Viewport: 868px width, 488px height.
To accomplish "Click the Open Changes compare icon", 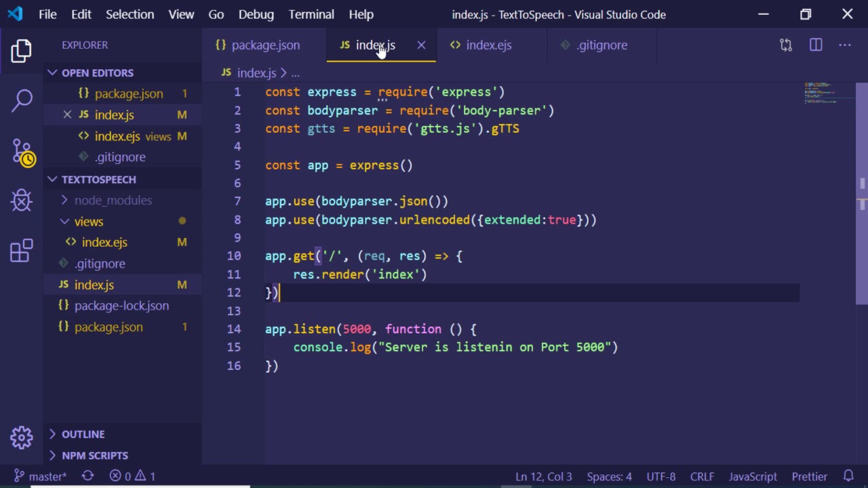I will pos(786,45).
